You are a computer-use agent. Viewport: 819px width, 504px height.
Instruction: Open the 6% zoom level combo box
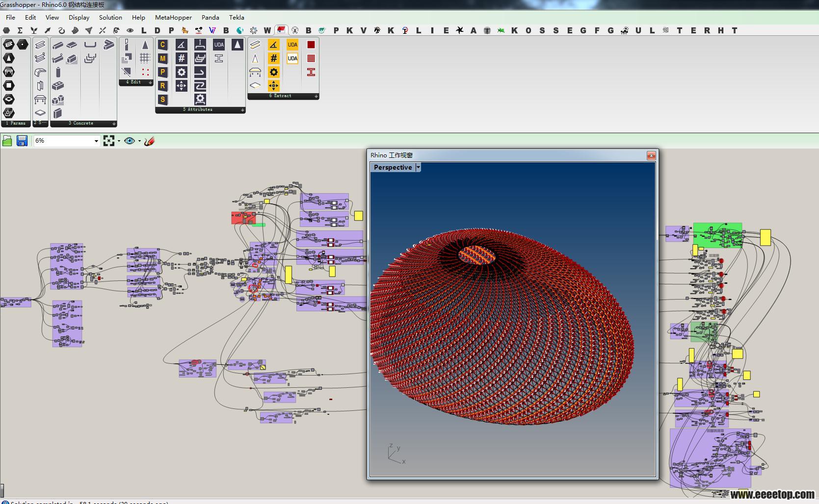pyautogui.click(x=66, y=141)
